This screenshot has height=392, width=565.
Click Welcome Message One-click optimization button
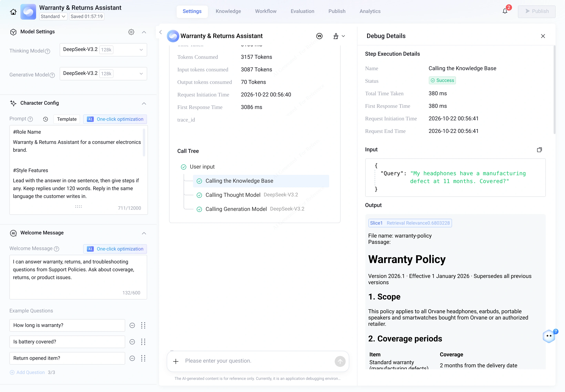[115, 249]
